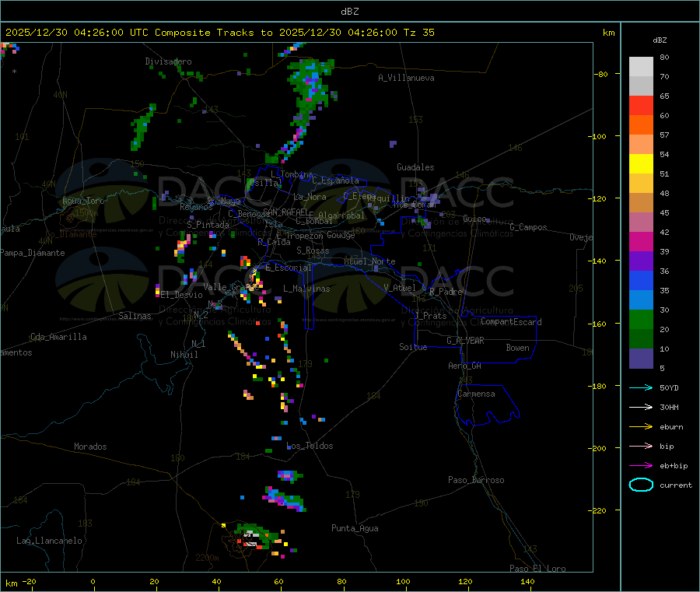
Task: Click the 'current' legend label
Action: [676, 485]
